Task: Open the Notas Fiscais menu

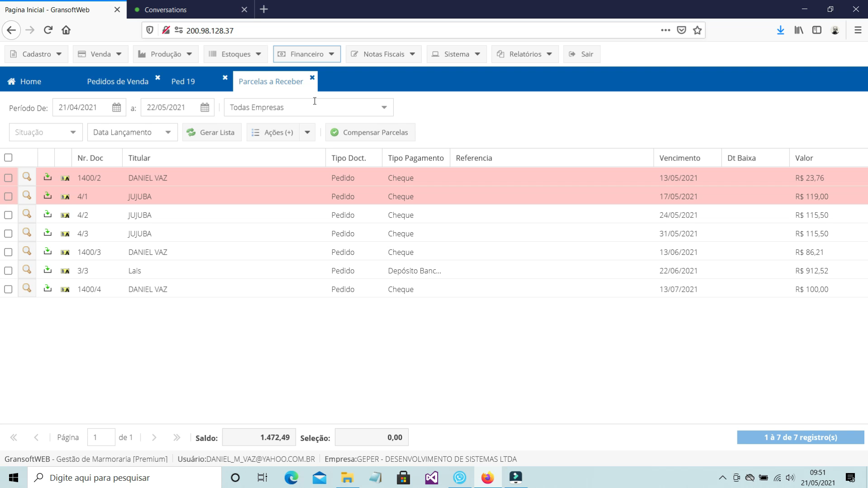Action: (384, 54)
